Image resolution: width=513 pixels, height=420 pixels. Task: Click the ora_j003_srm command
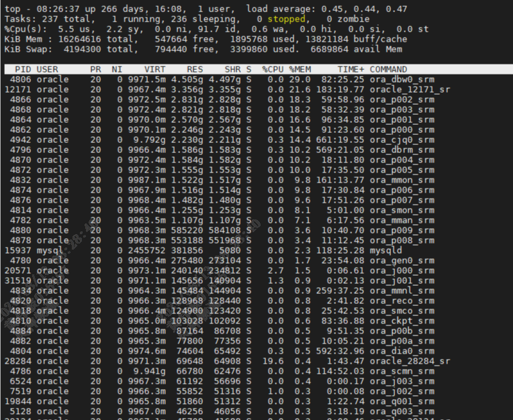pos(402,382)
